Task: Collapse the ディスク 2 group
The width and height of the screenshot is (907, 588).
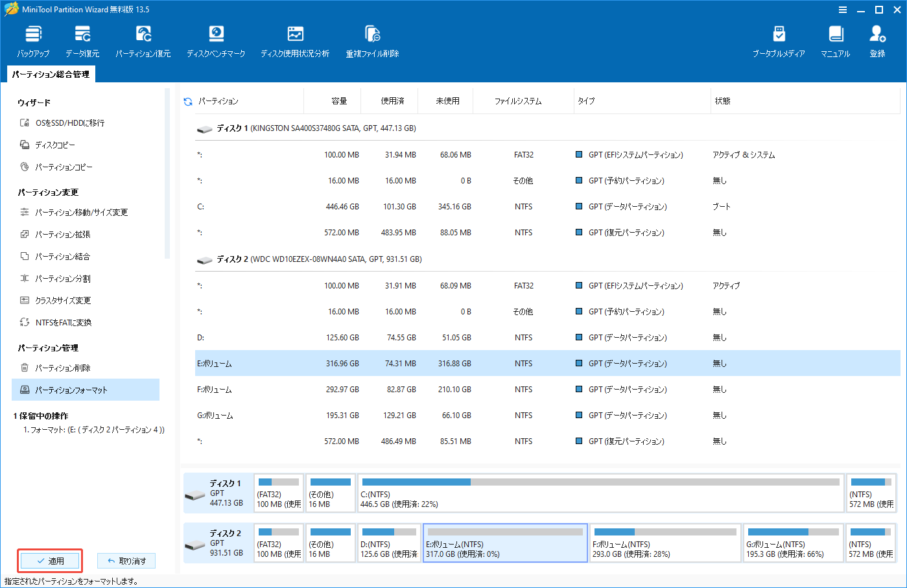Action: click(x=204, y=259)
